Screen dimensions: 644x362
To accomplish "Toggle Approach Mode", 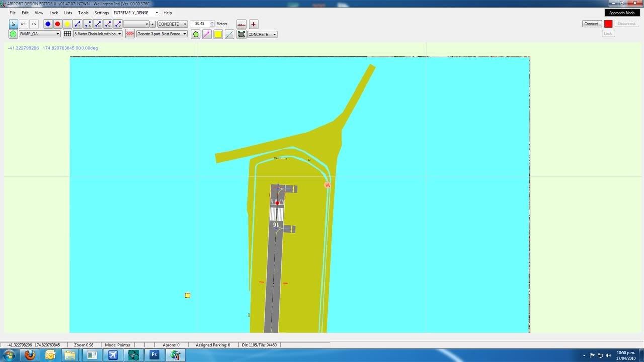I will click(x=622, y=12).
